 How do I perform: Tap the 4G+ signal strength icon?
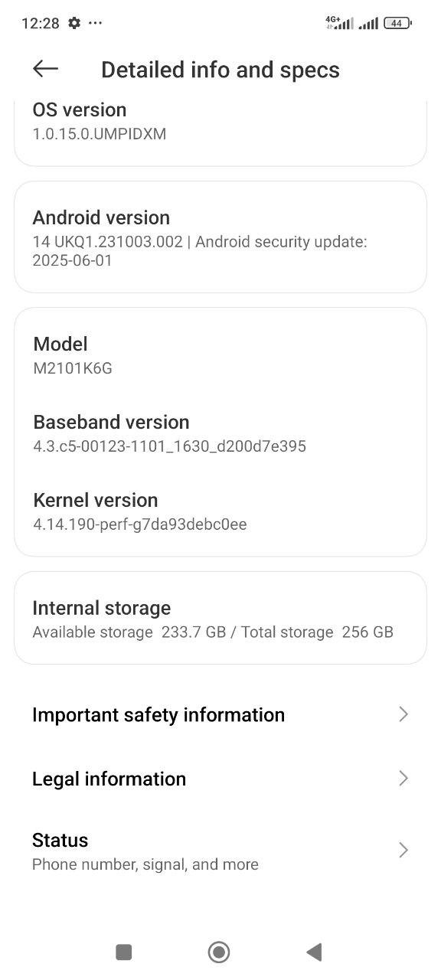coord(339,23)
